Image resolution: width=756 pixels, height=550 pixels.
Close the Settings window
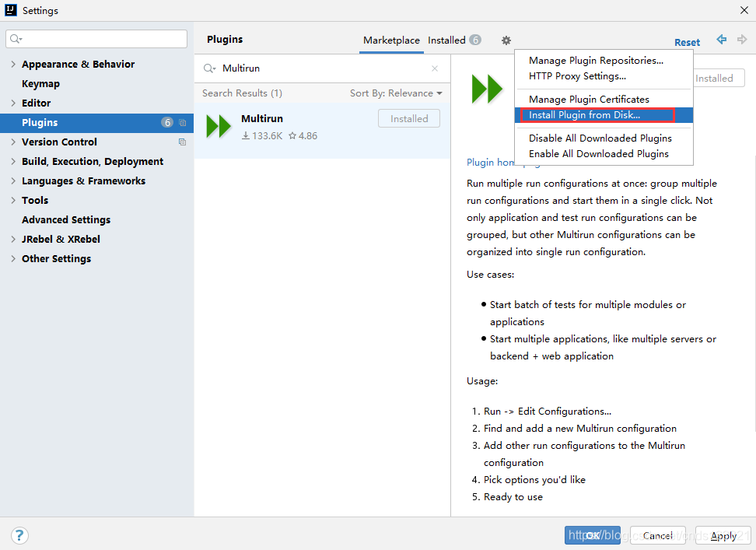click(744, 10)
